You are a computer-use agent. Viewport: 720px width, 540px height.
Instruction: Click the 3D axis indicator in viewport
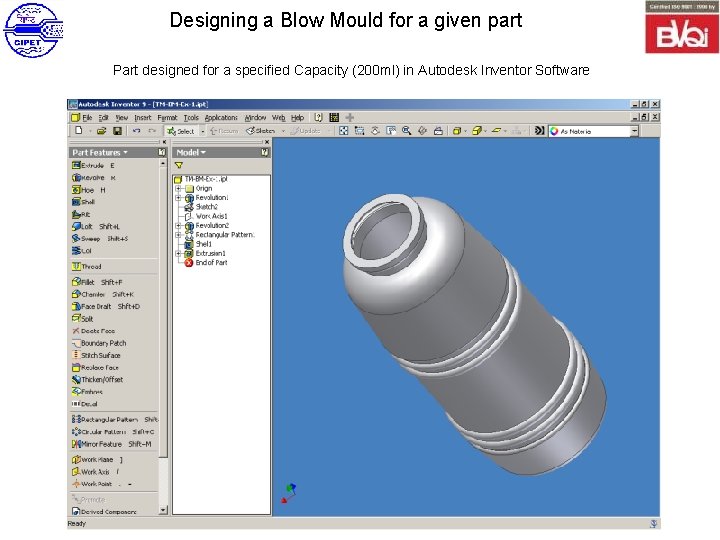288,493
